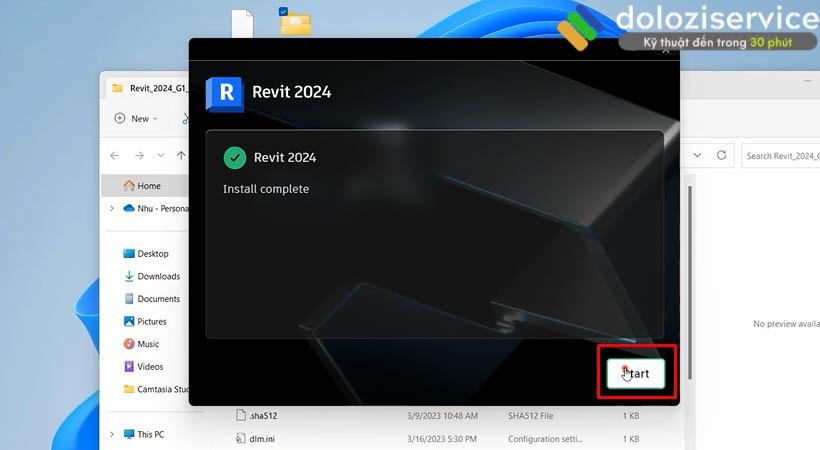Click the green install complete checkmark
This screenshot has height=450, width=820.
point(235,157)
